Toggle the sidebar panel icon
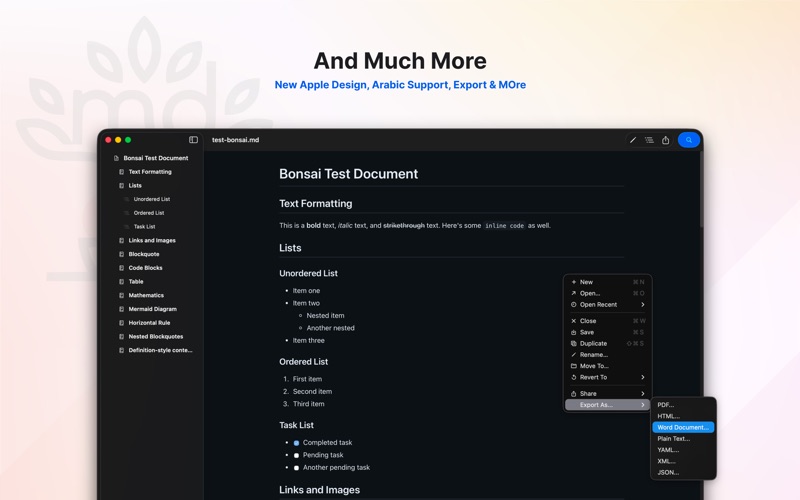This screenshot has width=800, height=500. (193, 140)
